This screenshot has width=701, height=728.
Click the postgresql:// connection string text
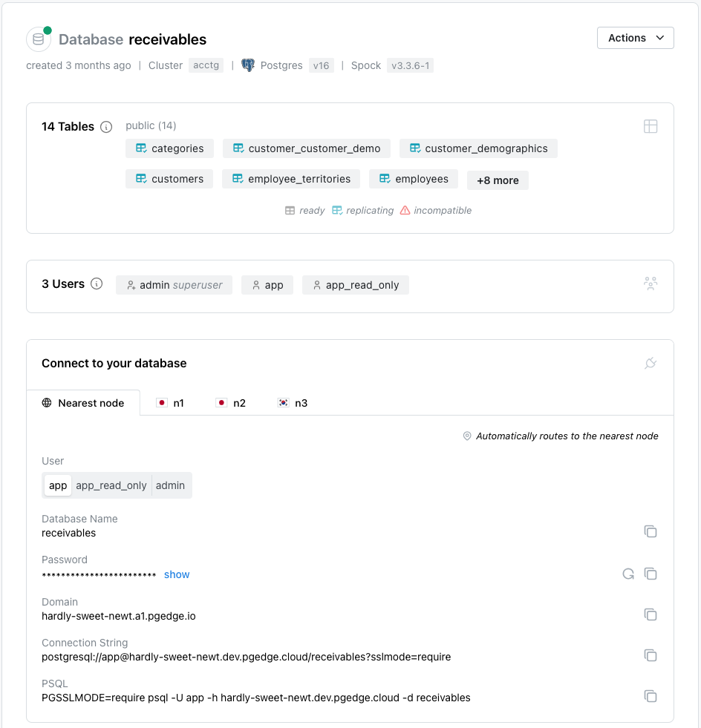(x=247, y=657)
